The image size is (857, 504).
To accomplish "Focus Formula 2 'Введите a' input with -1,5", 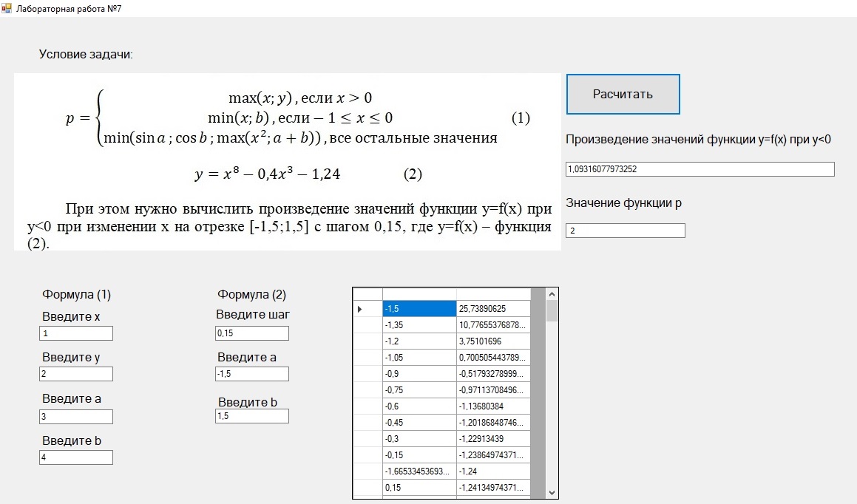I will pyautogui.click(x=252, y=374).
